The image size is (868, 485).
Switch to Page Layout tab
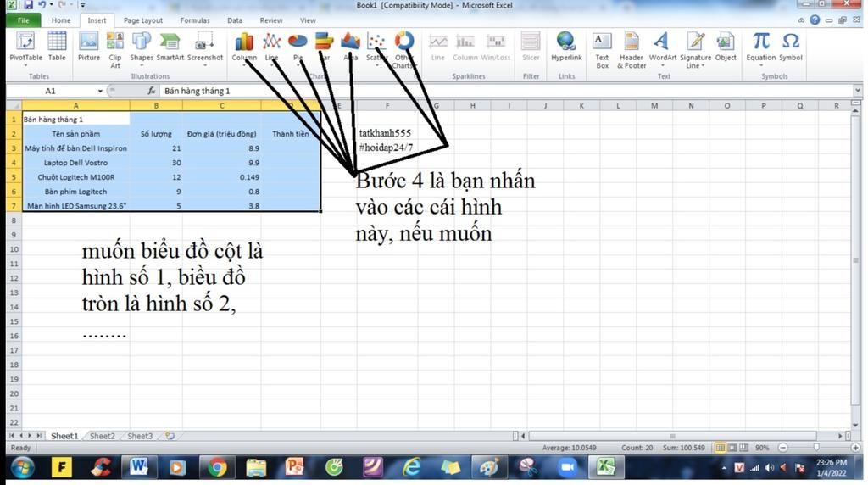click(142, 20)
